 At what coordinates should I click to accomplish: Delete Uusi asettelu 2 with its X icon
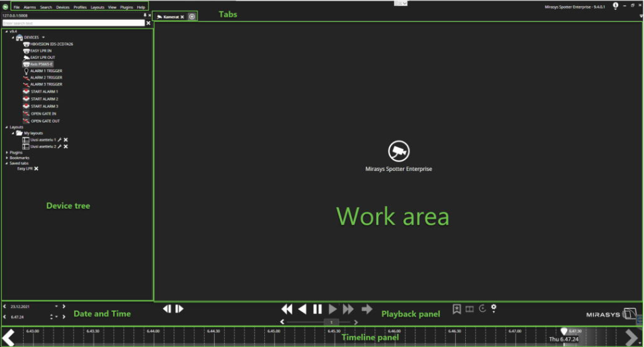tap(66, 146)
